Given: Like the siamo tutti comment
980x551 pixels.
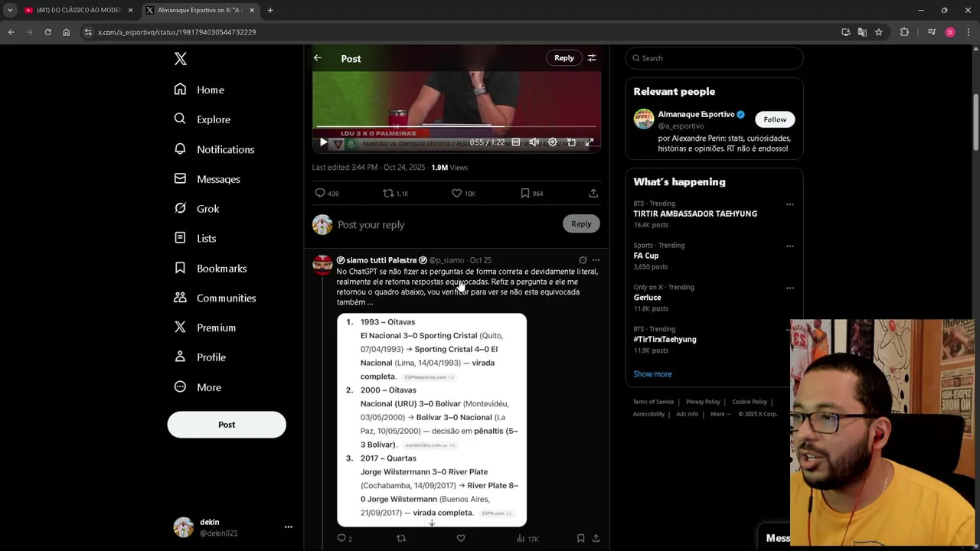Looking at the screenshot, I should coord(461,539).
